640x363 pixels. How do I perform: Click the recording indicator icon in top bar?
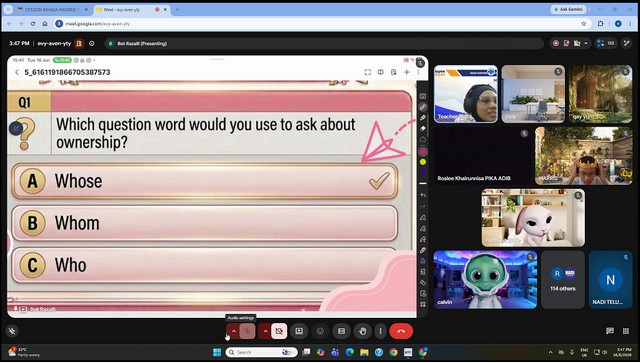pos(556,43)
